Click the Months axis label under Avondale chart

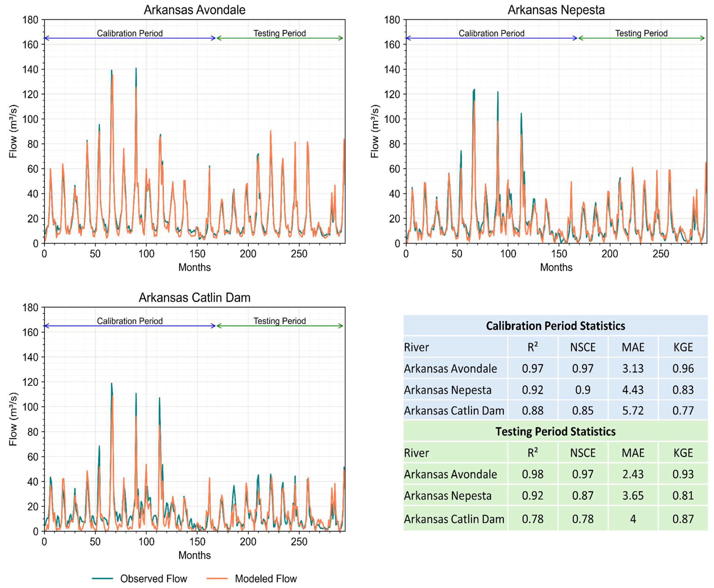click(194, 267)
